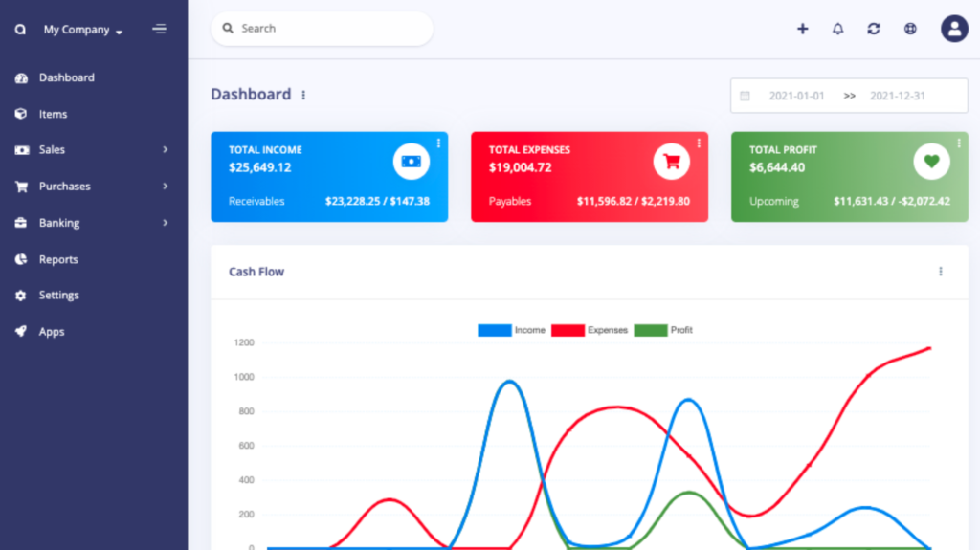
Task: Open the Dashboard title options menu
Action: 303,95
